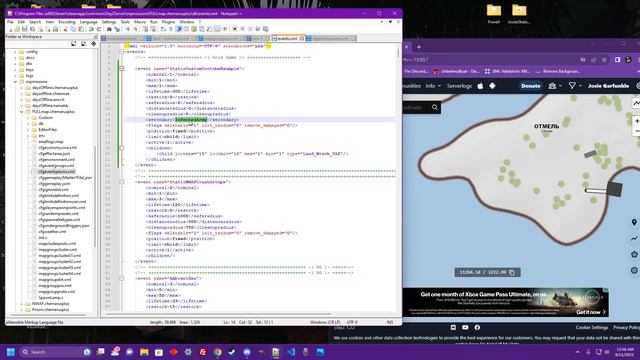Select the events.xml editor tab

point(287,38)
